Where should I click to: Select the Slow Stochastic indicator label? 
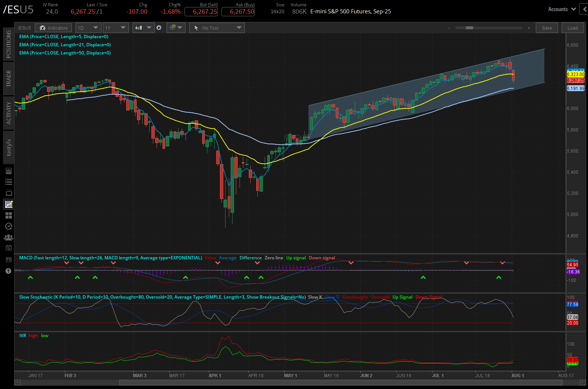[163, 297]
